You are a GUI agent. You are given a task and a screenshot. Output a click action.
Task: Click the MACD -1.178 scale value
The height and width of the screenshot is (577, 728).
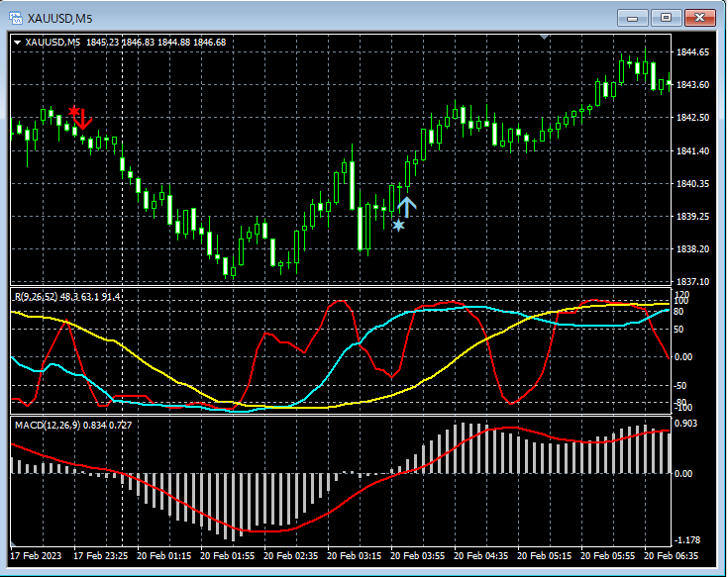(x=687, y=540)
